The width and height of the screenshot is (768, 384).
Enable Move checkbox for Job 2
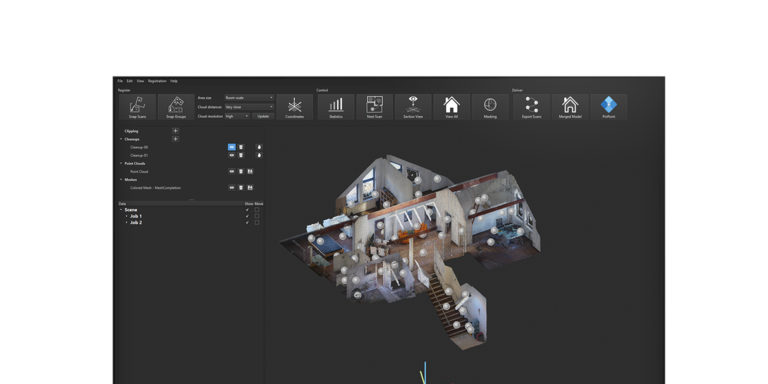[257, 222]
